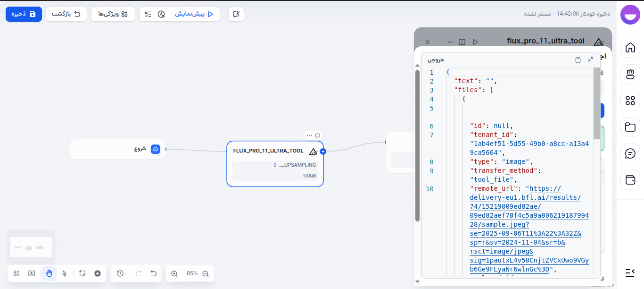644x289 pixels.
Task: Open the blocks picker at bottom left
Action: [16, 273]
